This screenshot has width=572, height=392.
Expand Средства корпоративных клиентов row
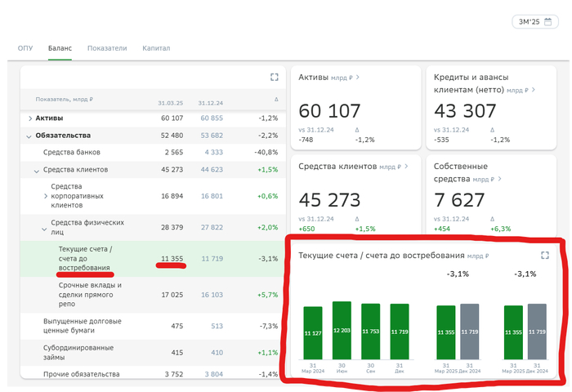tap(45, 196)
